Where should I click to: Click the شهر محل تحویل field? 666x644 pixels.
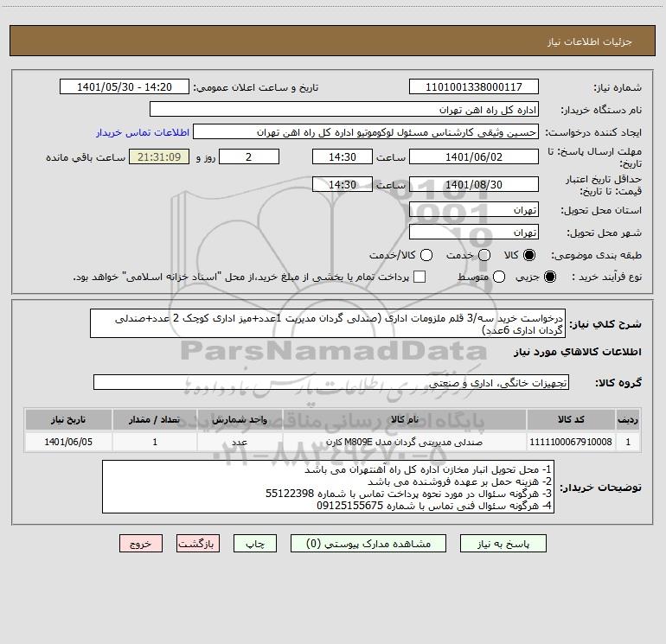click(474, 232)
